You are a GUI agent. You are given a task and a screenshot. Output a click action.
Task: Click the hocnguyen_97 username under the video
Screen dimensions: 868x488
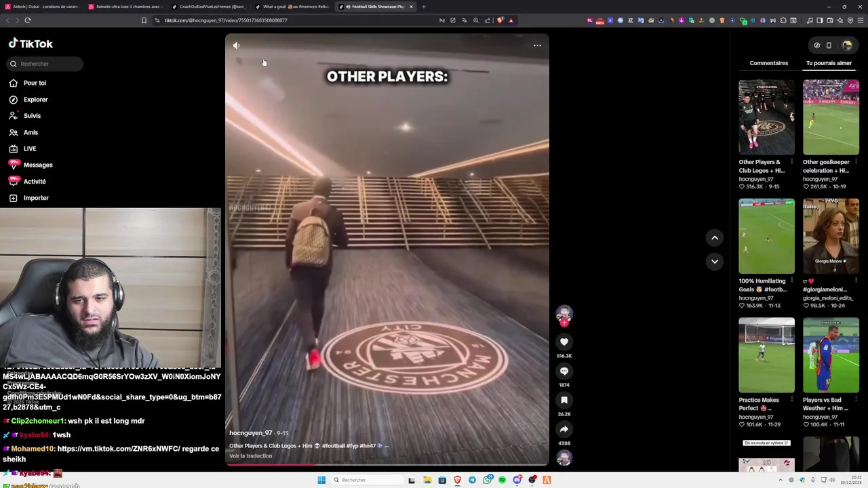pos(250,433)
